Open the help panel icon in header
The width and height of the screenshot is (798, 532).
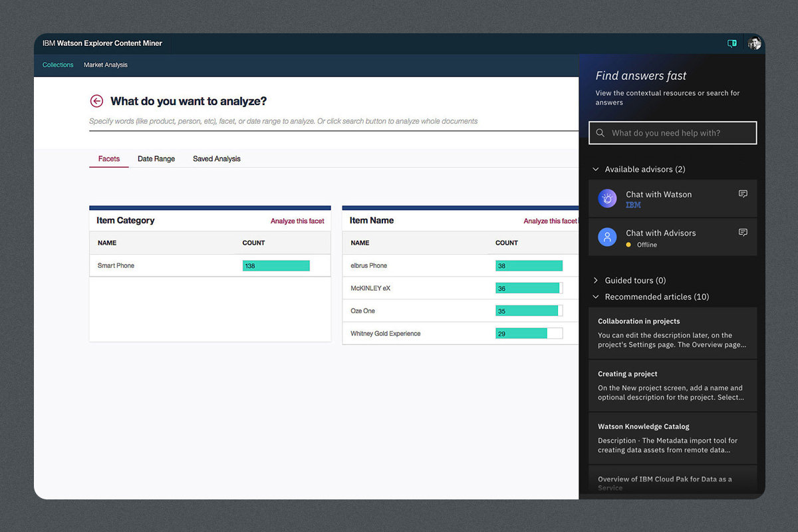click(732, 44)
